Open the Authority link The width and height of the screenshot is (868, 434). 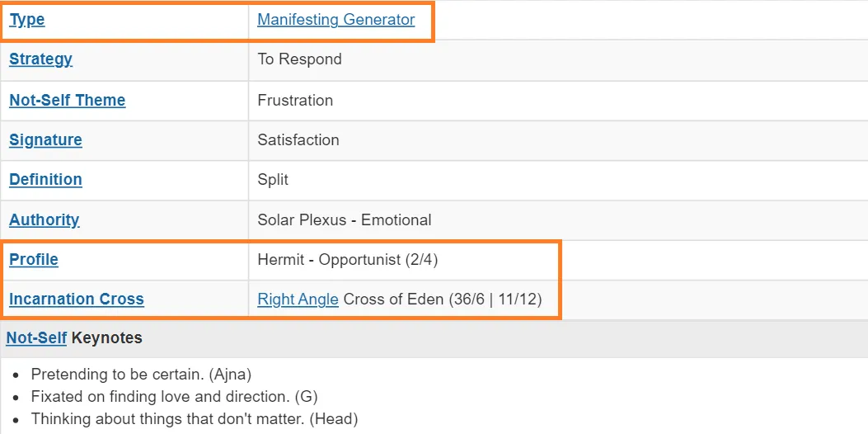click(45, 220)
